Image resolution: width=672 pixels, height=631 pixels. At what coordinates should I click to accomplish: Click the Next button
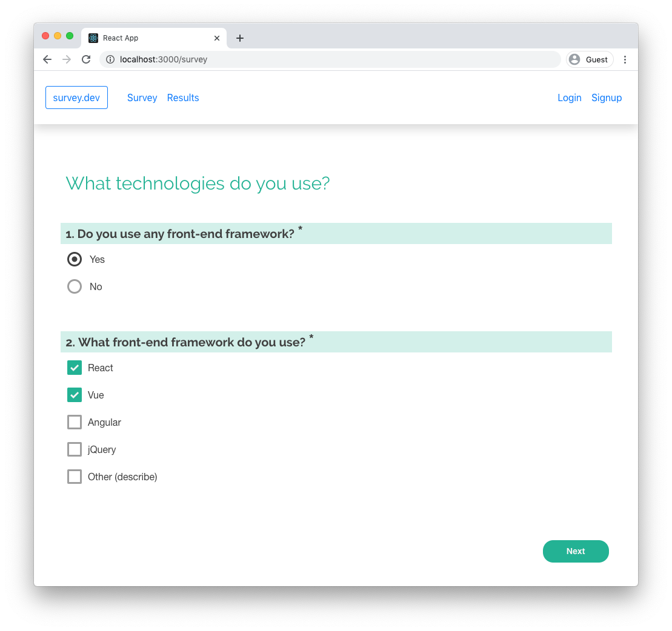[x=575, y=551]
